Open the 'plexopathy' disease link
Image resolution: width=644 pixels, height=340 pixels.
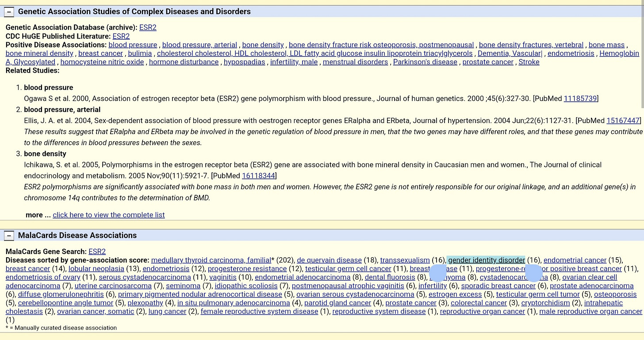146,303
